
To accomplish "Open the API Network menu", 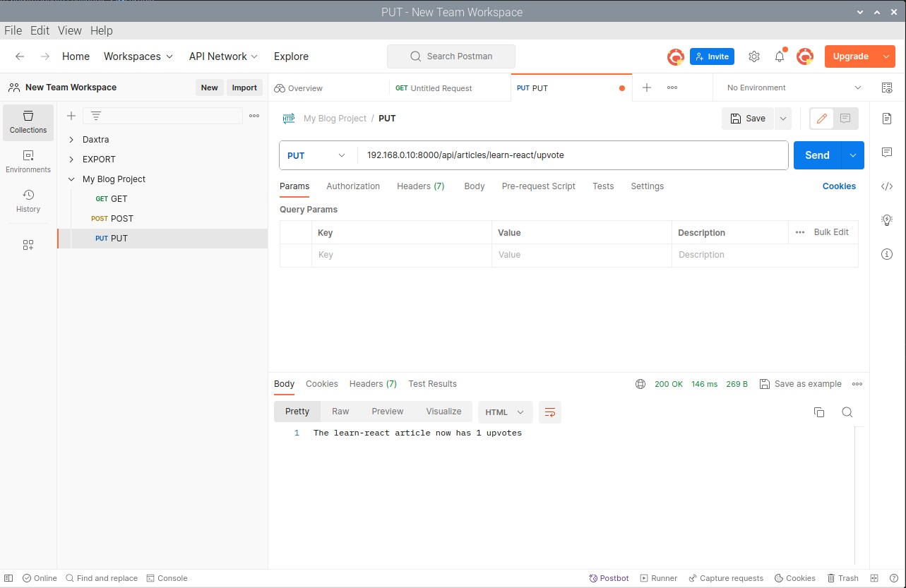I will [223, 56].
